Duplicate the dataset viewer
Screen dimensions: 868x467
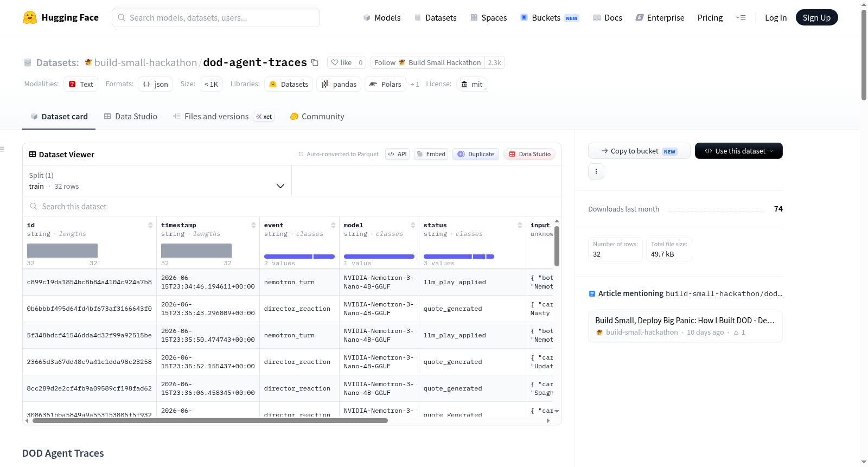click(x=476, y=154)
